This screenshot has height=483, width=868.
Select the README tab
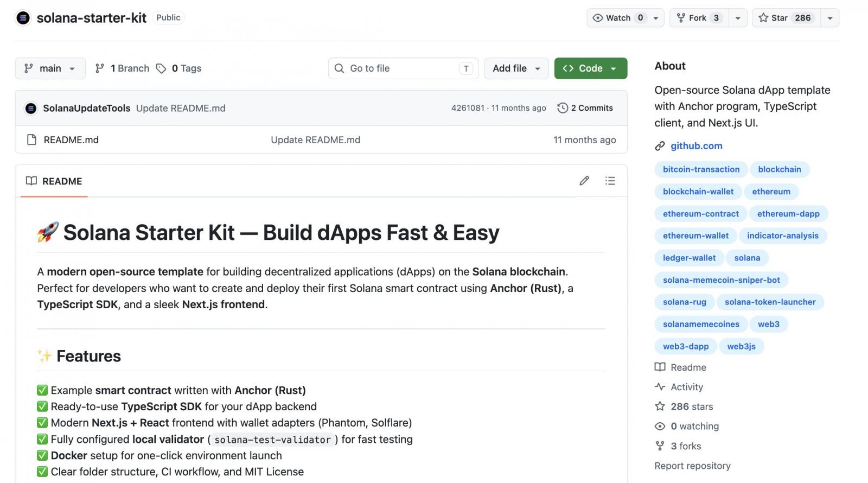tap(54, 181)
